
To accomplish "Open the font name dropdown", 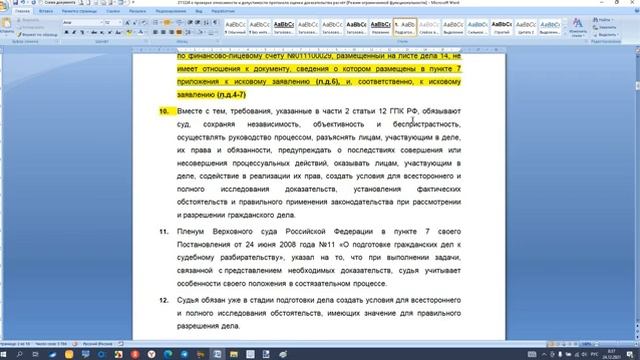I will 101,23.
